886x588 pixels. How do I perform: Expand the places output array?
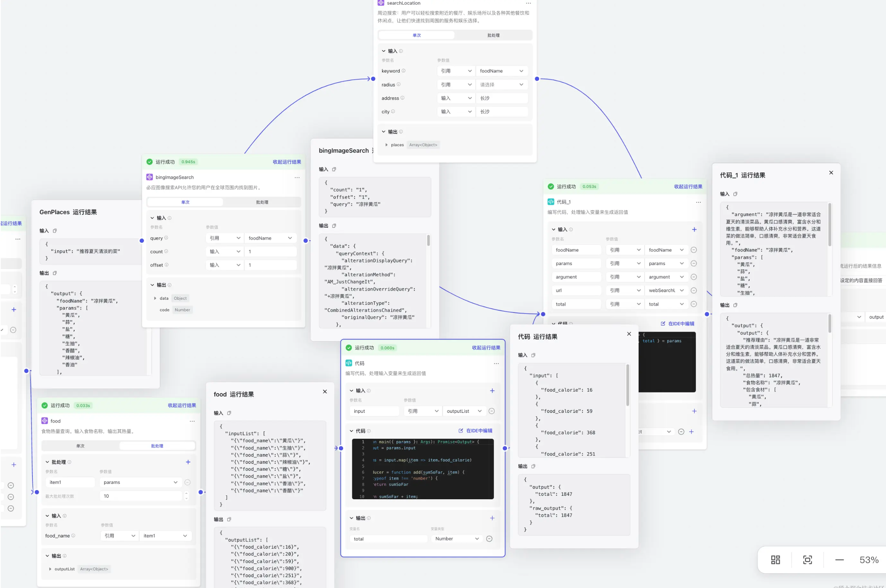[x=386, y=145]
